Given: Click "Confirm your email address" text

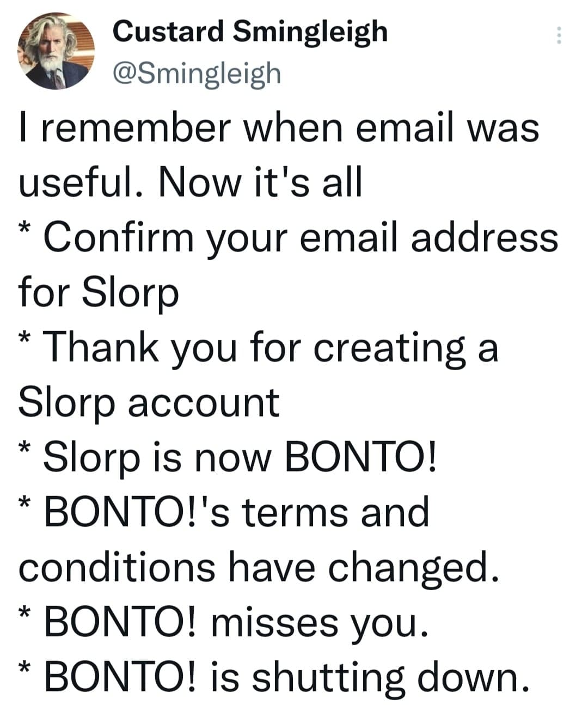Looking at the screenshot, I should click(301, 238).
